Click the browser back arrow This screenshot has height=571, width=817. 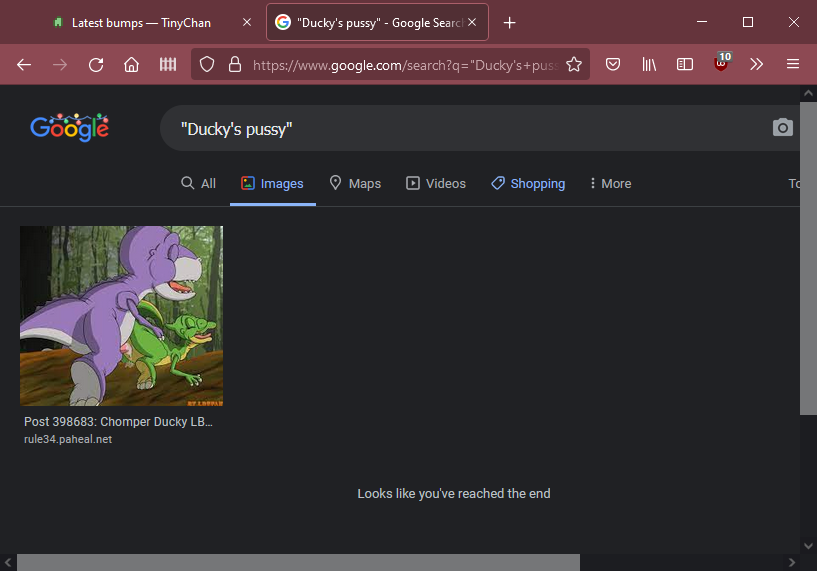(x=24, y=64)
